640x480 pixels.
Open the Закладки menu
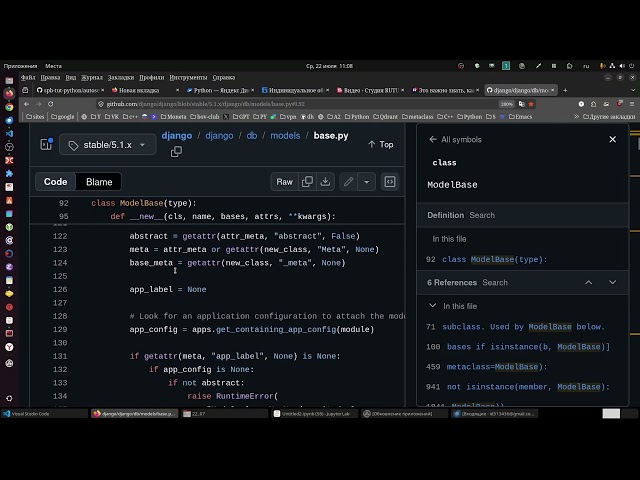point(121,78)
